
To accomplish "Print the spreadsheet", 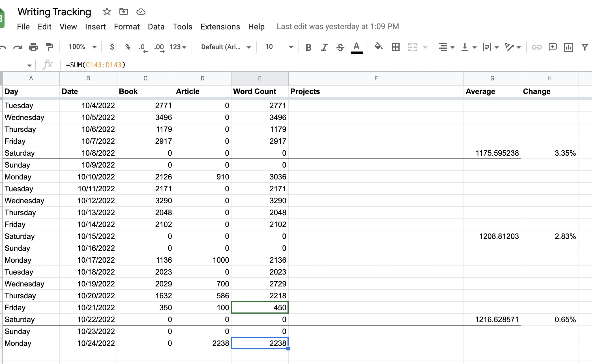I will pyautogui.click(x=33, y=47).
